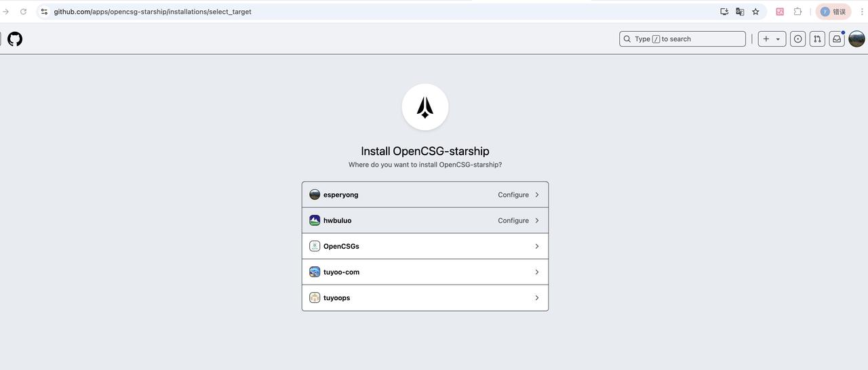Select the tuyoo-com organization
The image size is (868, 370).
(341, 272)
